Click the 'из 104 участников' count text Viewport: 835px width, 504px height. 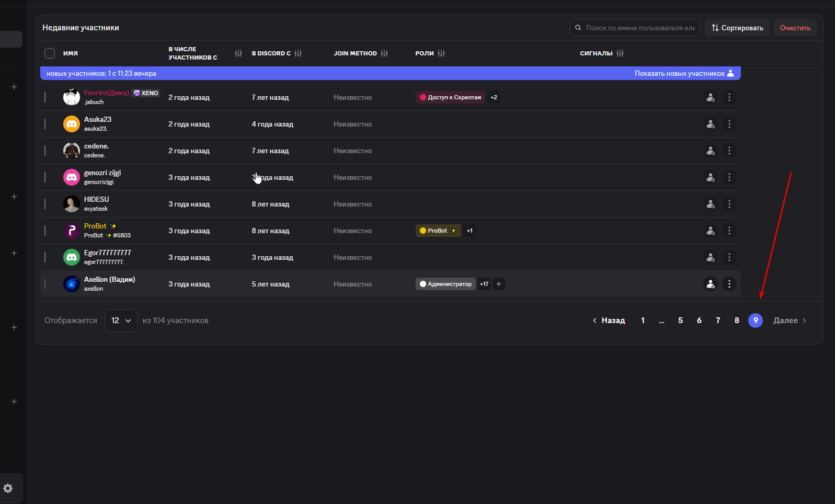coord(176,320)
